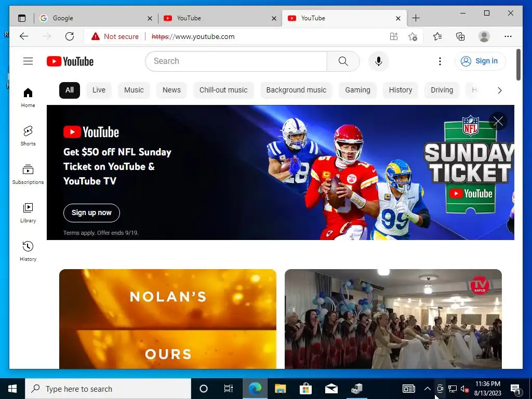Add this page to favorites

click(413, 36)
